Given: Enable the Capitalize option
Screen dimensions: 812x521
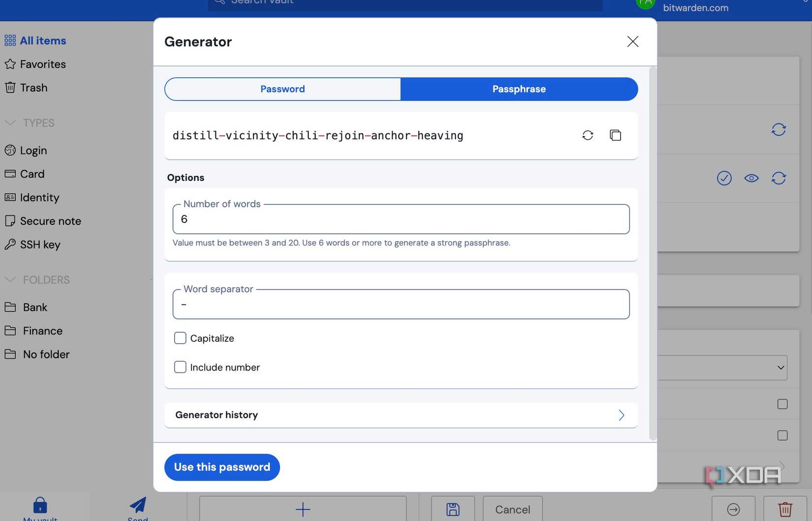Looking at the screenshot, I should 180,338.
